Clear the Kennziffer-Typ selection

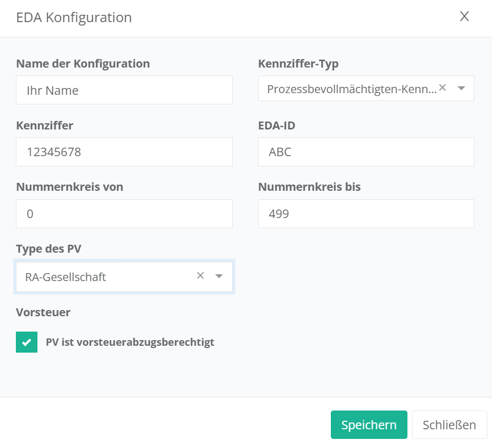443,88
